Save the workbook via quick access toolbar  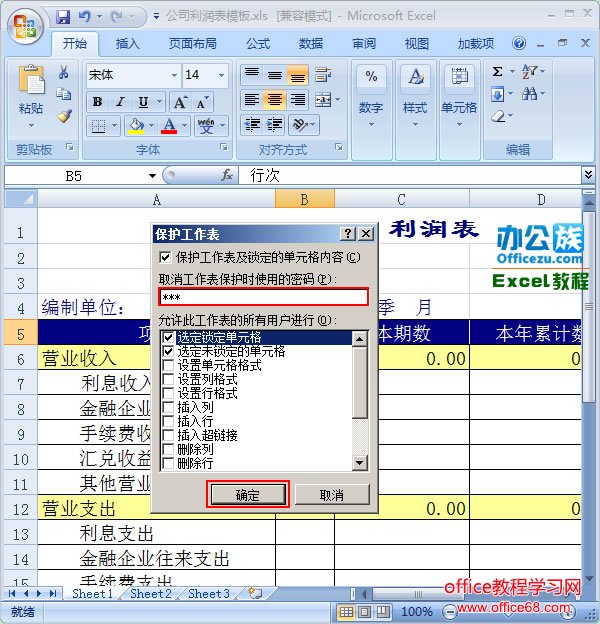tap(63, 16)
